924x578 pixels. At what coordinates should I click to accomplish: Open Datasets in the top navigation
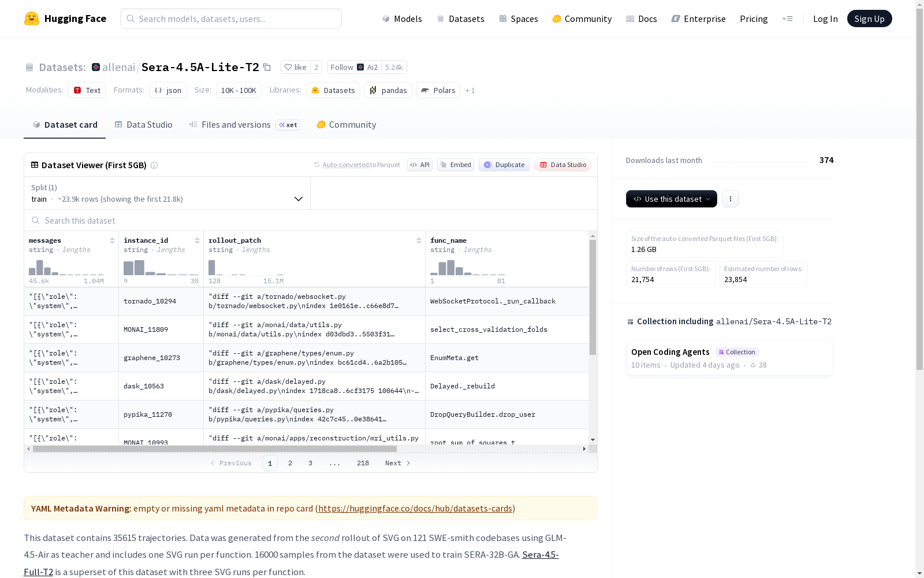[460, 18]
